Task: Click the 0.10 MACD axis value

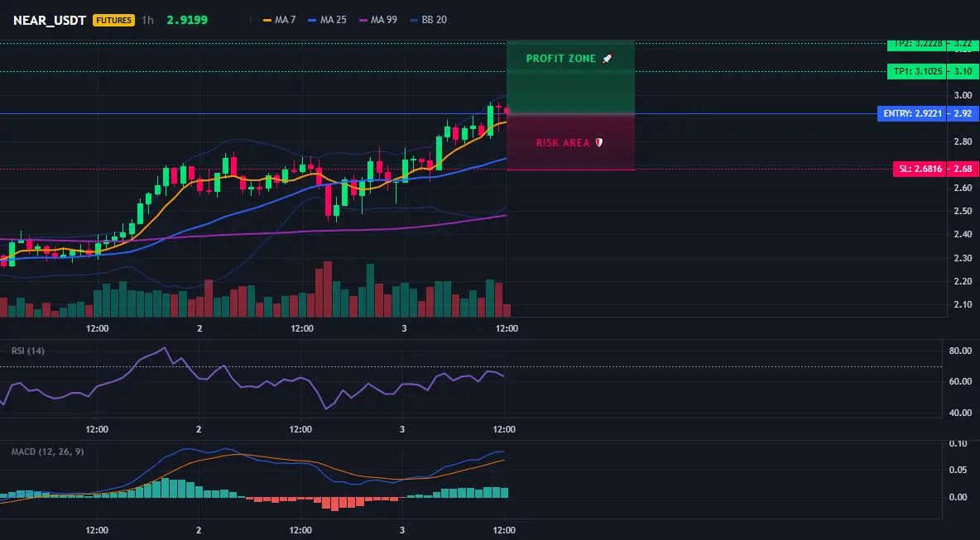Action: point(958,444)
